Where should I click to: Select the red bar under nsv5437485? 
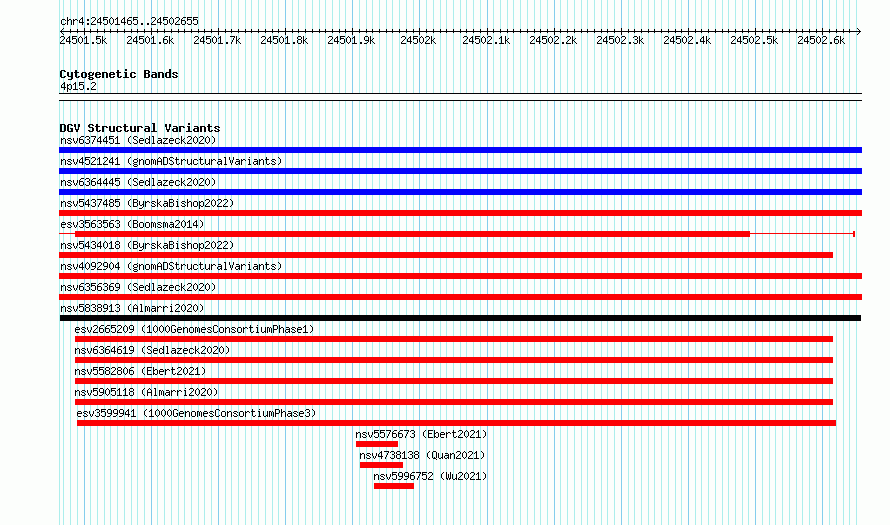pyautogui.click(x=460, y=213)
